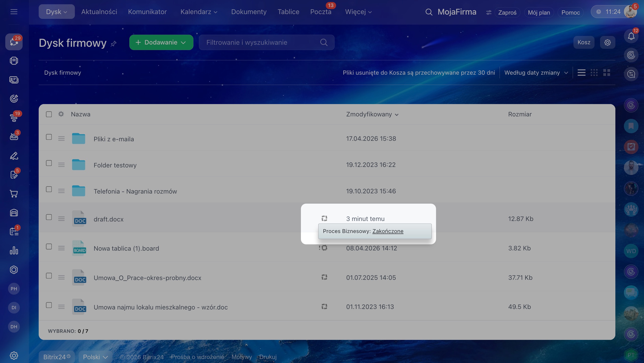This screenshot has height=363, width=644.
Task: Switch to large tile view icon
Action: coord(607,73)
